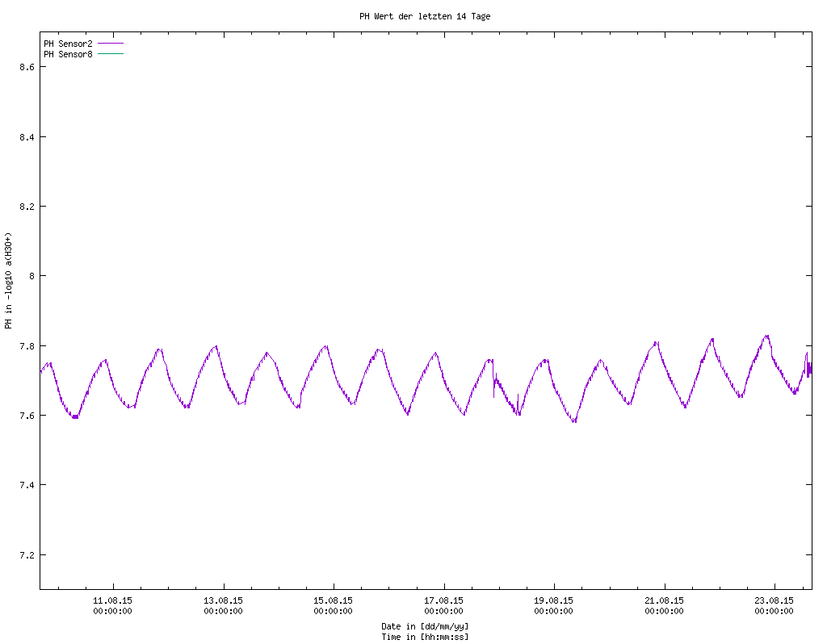
Task: Click the 8.2 y-axis tick label
Action: tap(26, 207)
